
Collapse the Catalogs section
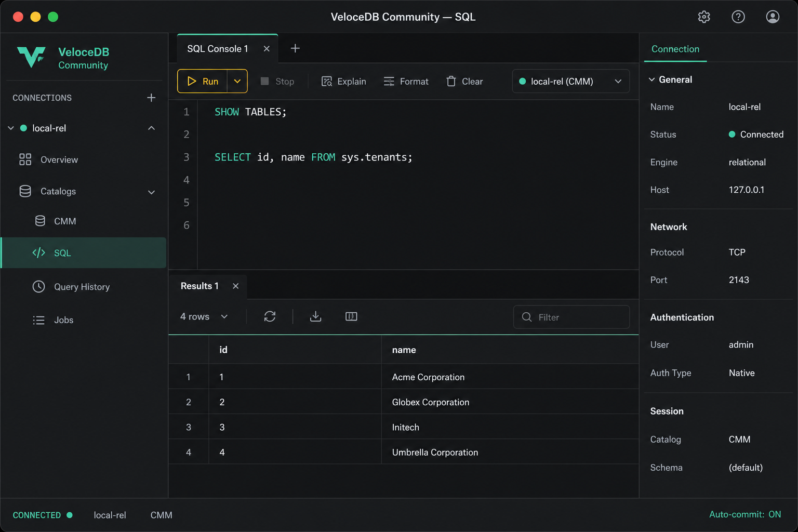click(151, 192)
